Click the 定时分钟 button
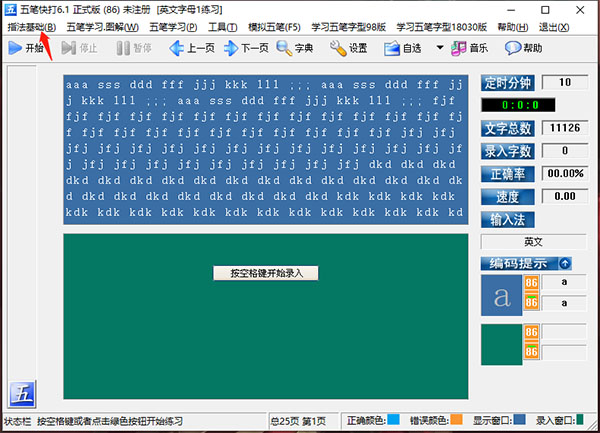This screenshot has height=433, width=600. click(x=507, y=83)
